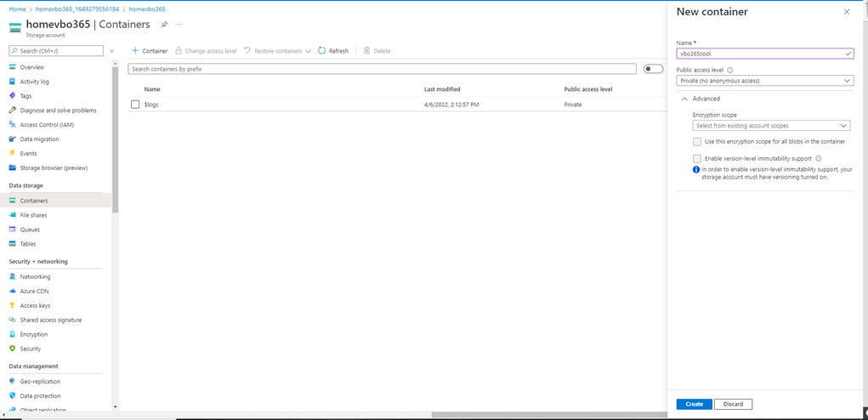Click Data protection icon
868x420 pixels.
point(12,395)
